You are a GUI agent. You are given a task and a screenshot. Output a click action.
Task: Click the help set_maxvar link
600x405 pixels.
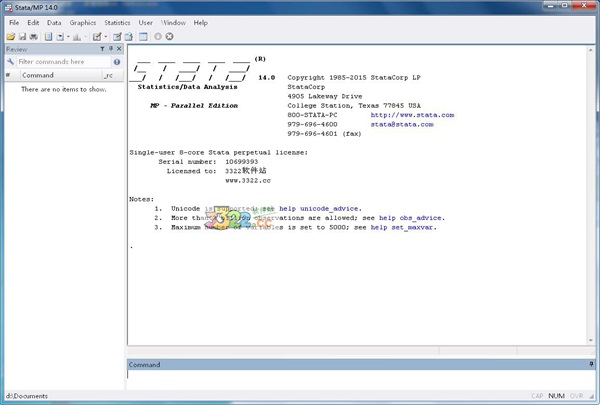click(402, 227)
